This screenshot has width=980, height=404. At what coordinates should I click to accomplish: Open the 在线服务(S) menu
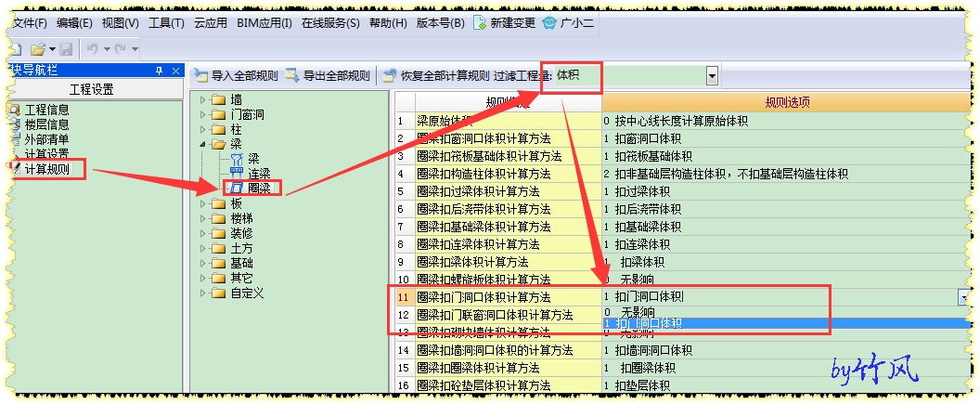330,23
